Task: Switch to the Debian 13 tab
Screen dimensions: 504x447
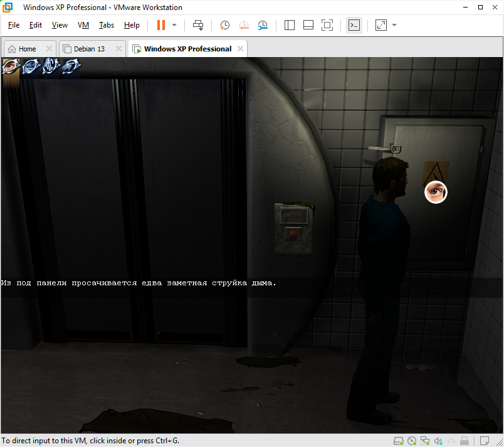Action: (88, 49)
